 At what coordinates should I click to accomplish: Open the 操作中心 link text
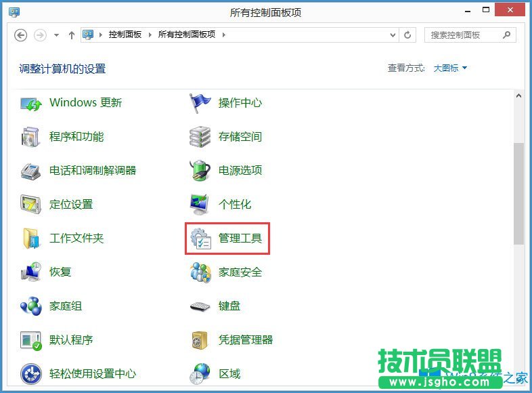[x=240, y=102]
